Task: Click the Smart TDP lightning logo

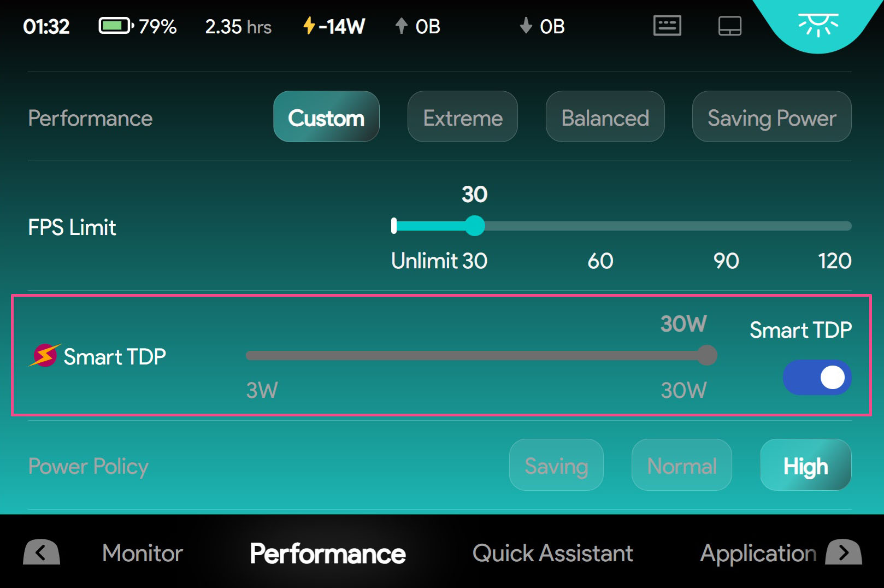Action: [45, 356]
